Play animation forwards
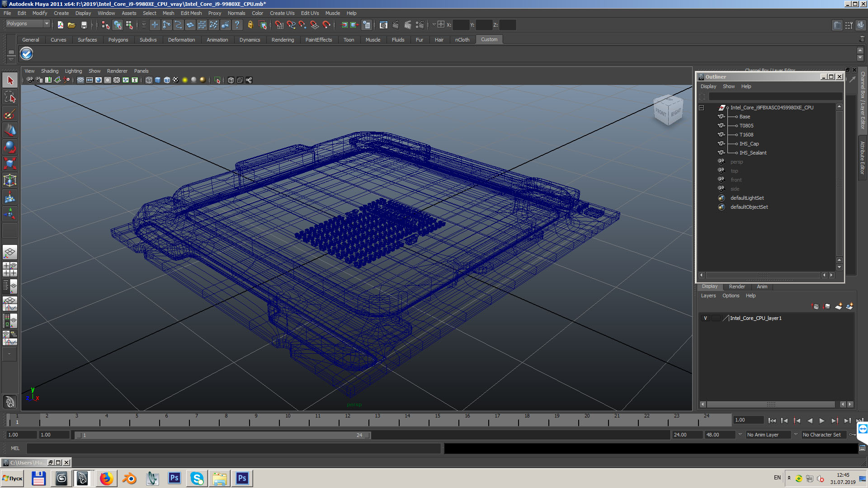This screenshot has height=488, width=868. tap(822, 421)
